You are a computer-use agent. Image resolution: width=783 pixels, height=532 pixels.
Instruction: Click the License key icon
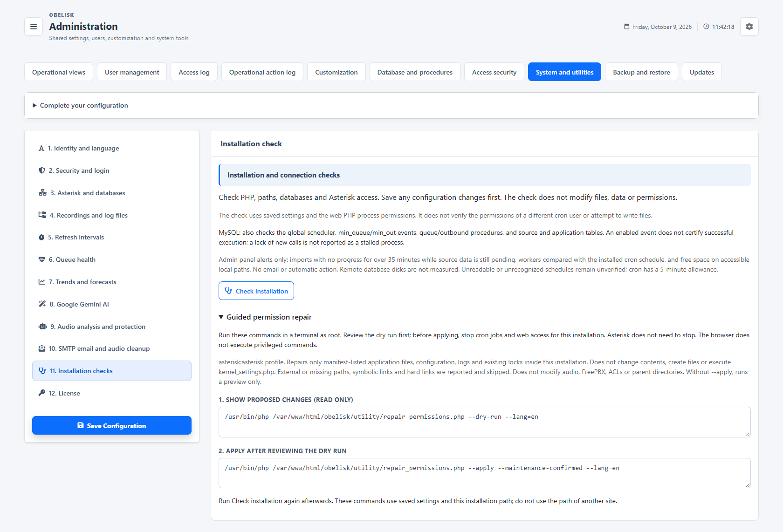[x=42, y=393]
